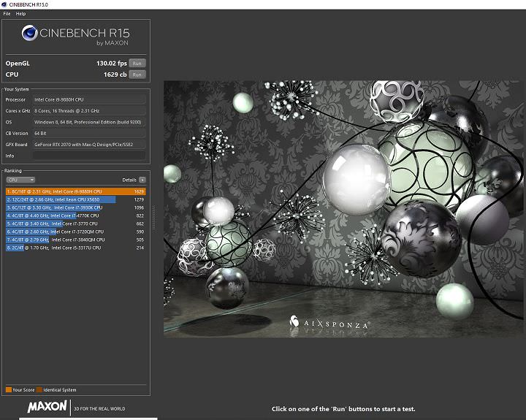
Task: Click the OpenGL score 130.02 fps
Action: pyautogui.click(x=112, y=64)
